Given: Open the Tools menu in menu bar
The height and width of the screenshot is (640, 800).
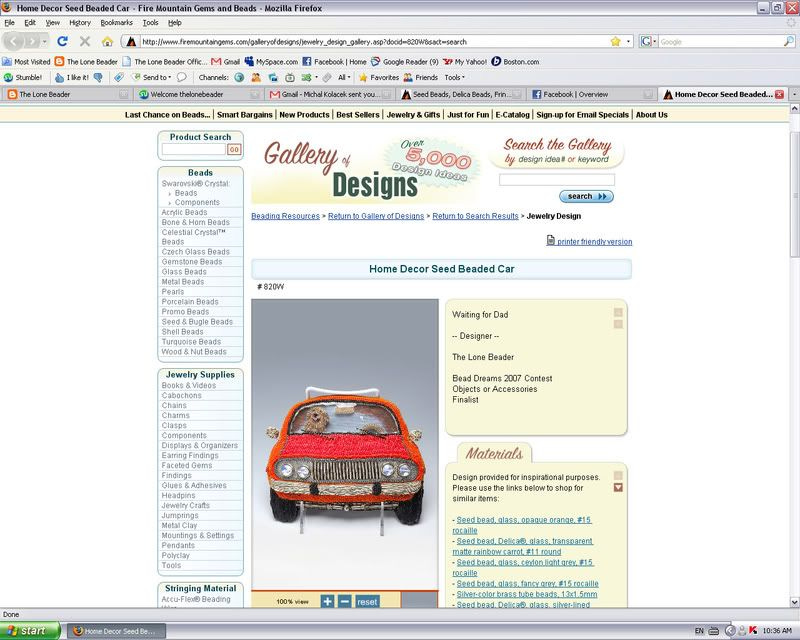Looking at the screenshot, I should point(151,22).
